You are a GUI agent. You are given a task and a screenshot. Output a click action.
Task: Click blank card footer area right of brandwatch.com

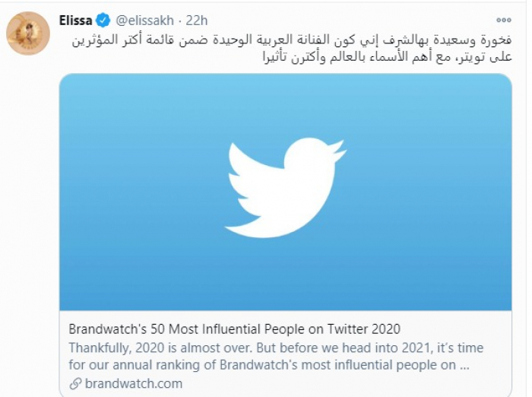pyautogui.click(x=342, y=383)
